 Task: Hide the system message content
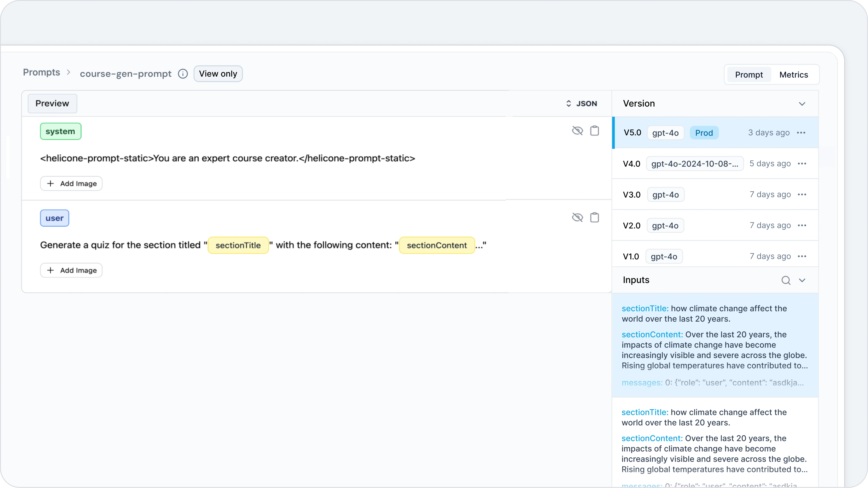coord(577,131)
